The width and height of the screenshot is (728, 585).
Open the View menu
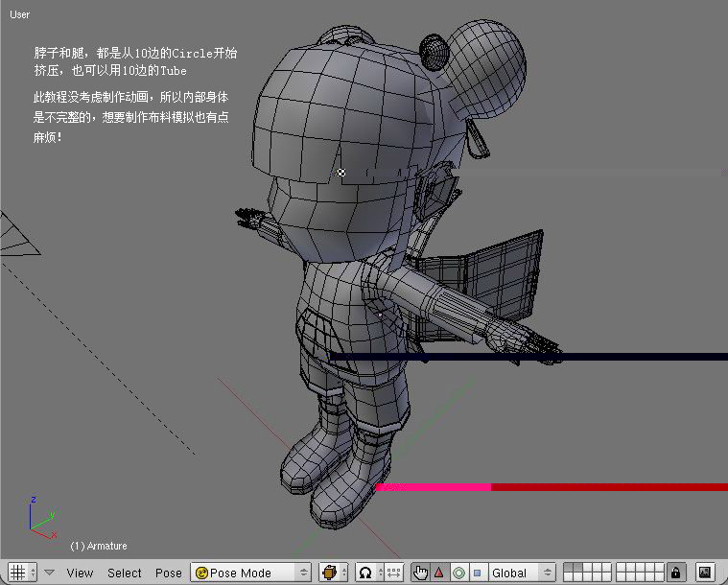80,573
